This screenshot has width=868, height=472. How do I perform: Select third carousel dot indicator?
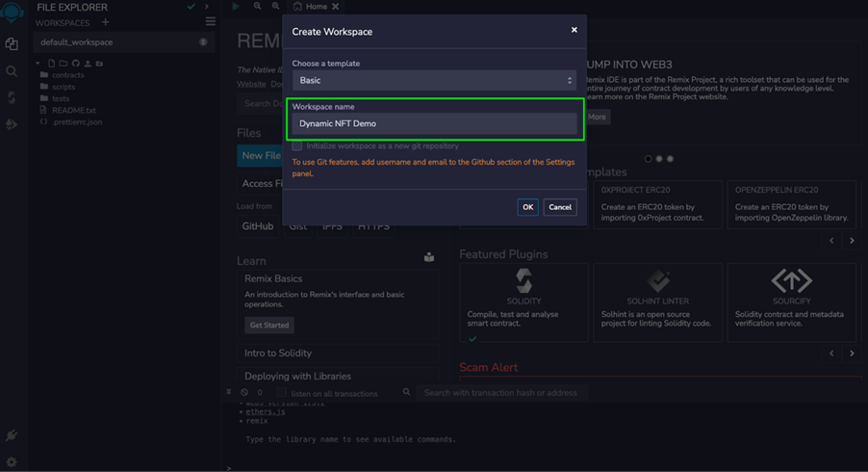(x=670, y=159)
